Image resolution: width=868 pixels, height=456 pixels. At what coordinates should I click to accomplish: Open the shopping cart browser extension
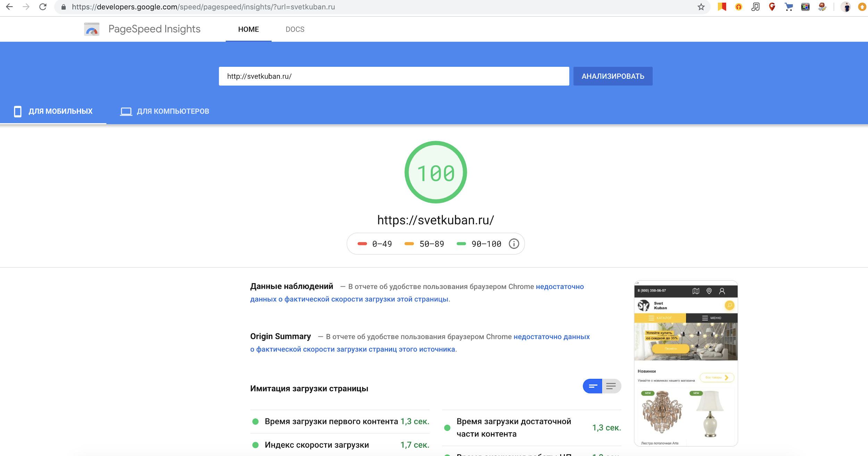coord(789,6)
